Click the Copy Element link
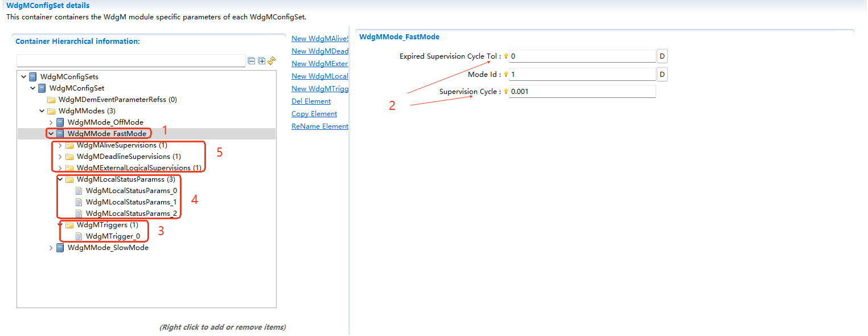Image resolution: width=868 pixels, height=336 pixels. pos(314,114)
